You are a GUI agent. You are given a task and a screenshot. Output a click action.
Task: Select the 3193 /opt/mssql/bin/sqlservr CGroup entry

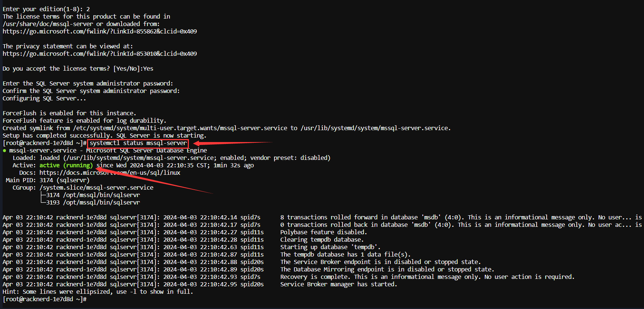93,203
